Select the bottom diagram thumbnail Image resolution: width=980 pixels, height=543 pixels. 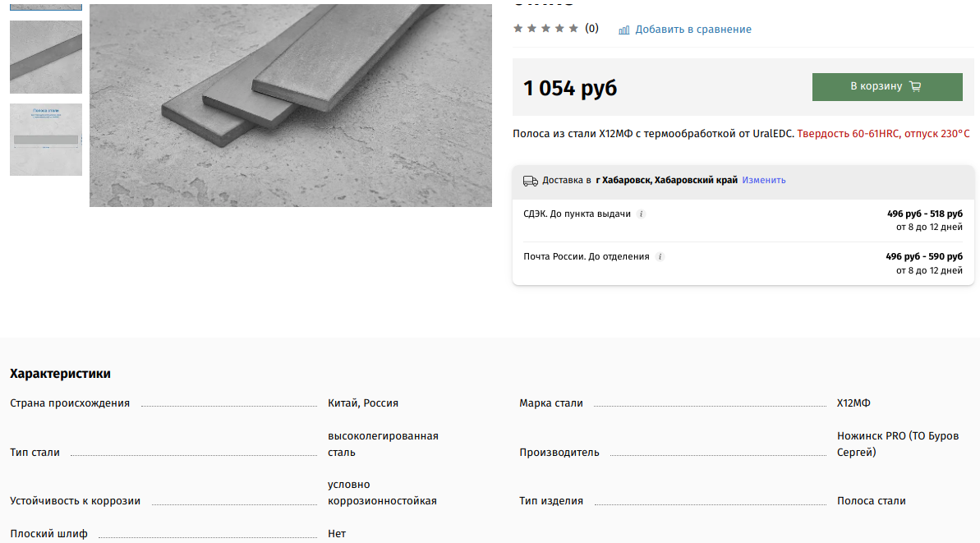pyautogui.click(x=45, y=140)
